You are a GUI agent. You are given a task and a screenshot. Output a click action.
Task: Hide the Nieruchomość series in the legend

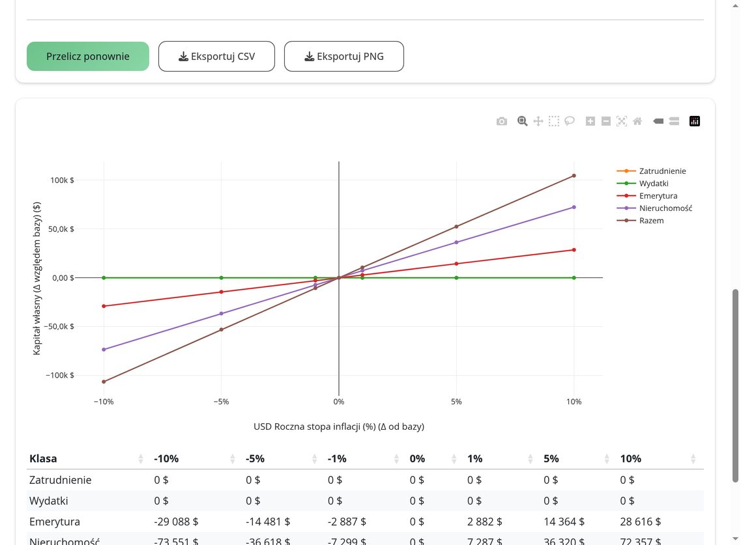(654, 208)
